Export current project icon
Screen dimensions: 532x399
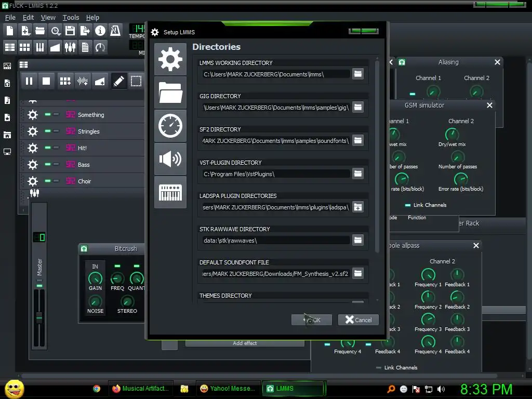[85, 31]
